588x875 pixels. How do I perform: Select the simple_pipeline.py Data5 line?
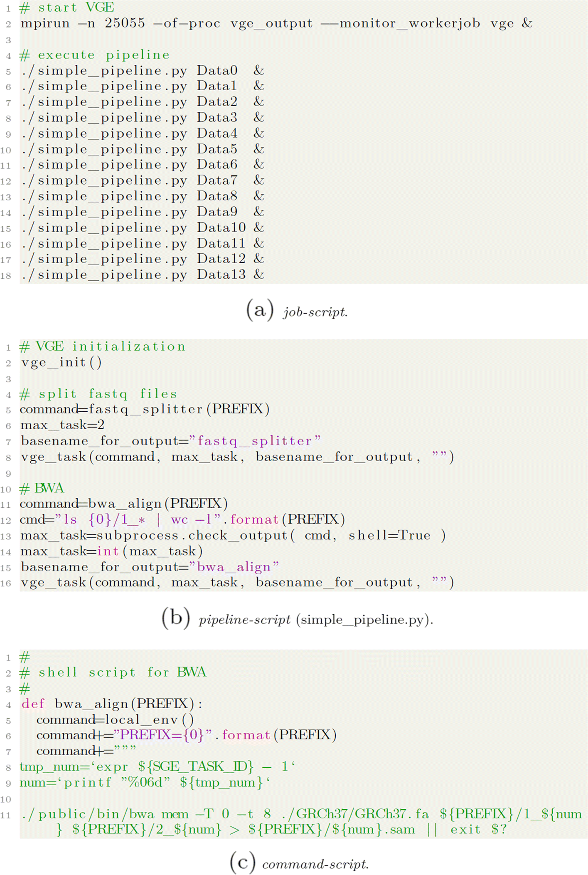[143, 149]
